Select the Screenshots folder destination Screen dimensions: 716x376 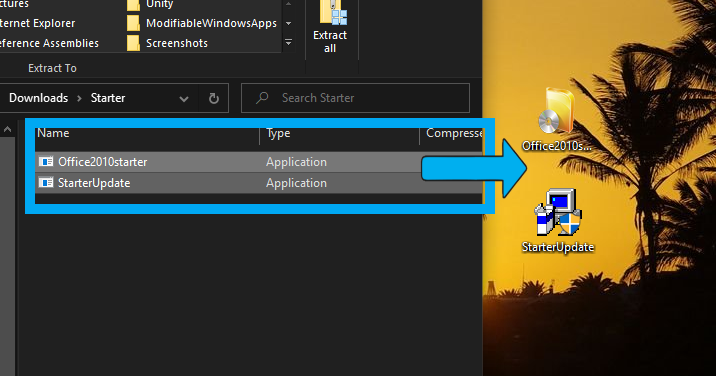pyautogui.click(x=167, y=43)
